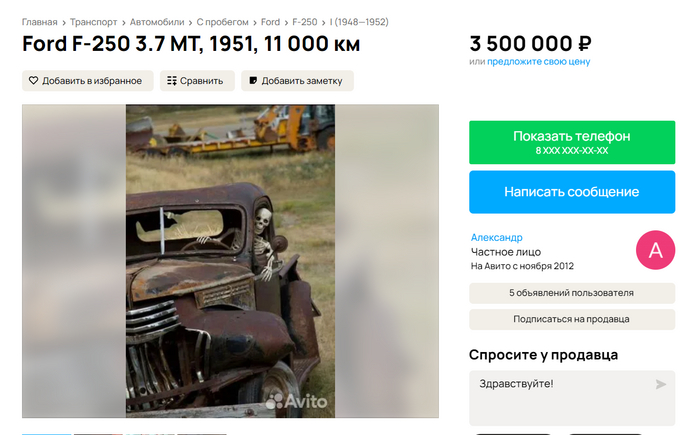Click the note icon next to Добавить заметку

point(253,81)
